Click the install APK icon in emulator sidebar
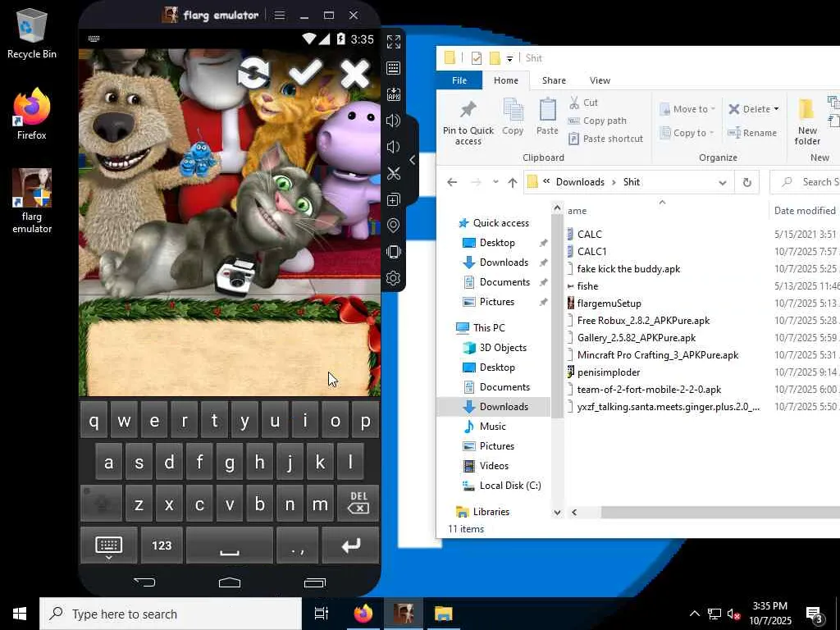Viewport: 840px width, 630px height. coord(393,94)
